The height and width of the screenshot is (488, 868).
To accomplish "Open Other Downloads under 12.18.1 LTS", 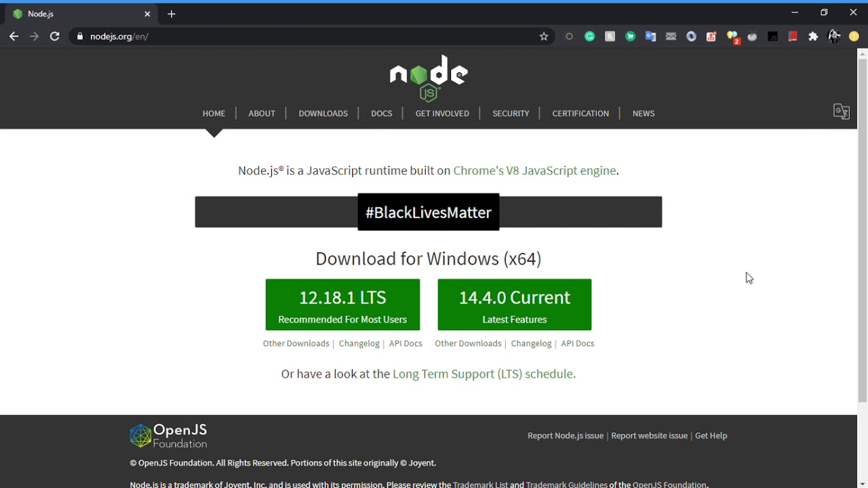I will (x=296, y=344).
